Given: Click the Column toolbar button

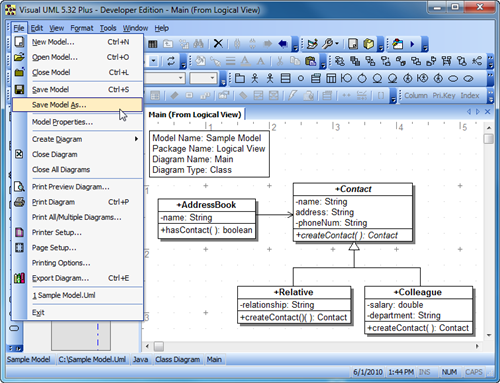Looking at the screenshot, I should (416, 96).
